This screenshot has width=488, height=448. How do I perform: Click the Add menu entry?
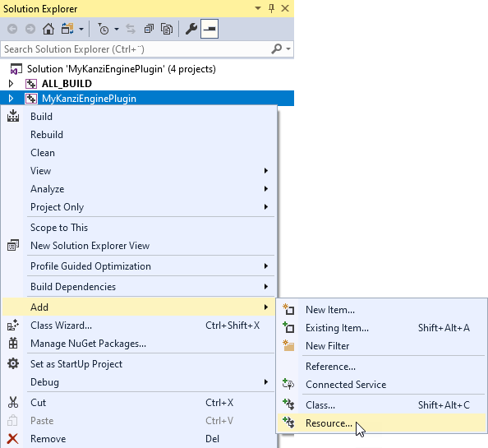(139, 307)
